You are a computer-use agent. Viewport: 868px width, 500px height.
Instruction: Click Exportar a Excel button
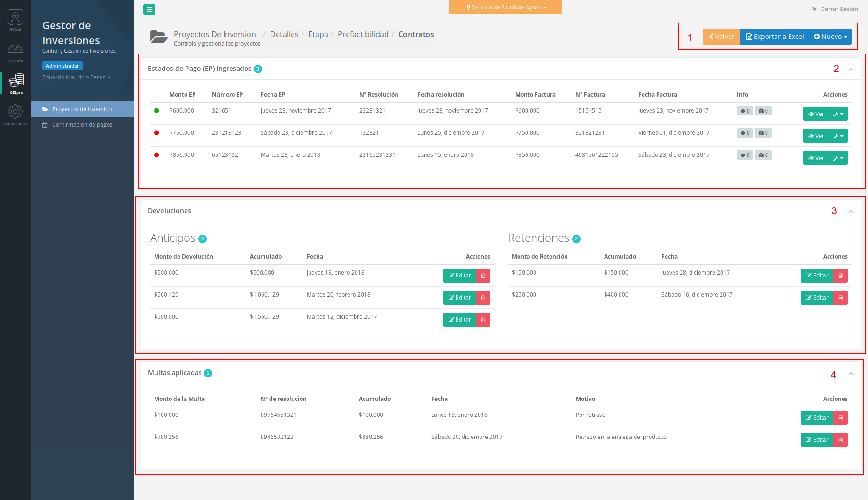pos(775,37)
